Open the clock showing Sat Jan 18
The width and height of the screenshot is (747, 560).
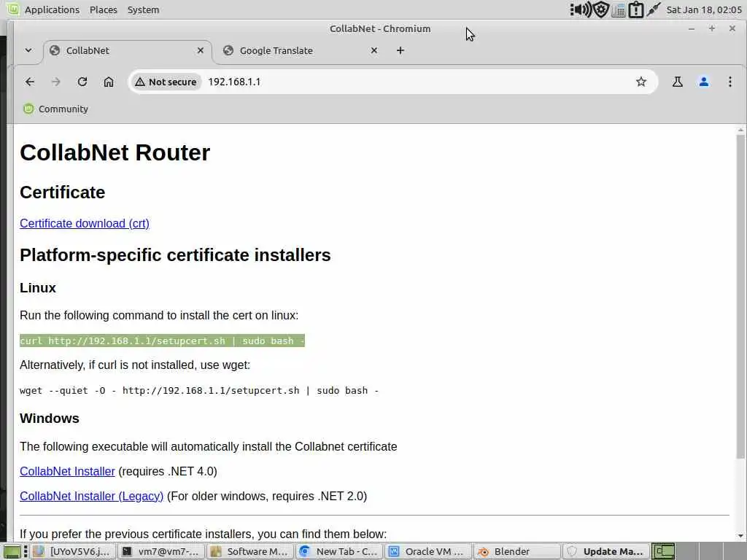(x=704, y=9)
